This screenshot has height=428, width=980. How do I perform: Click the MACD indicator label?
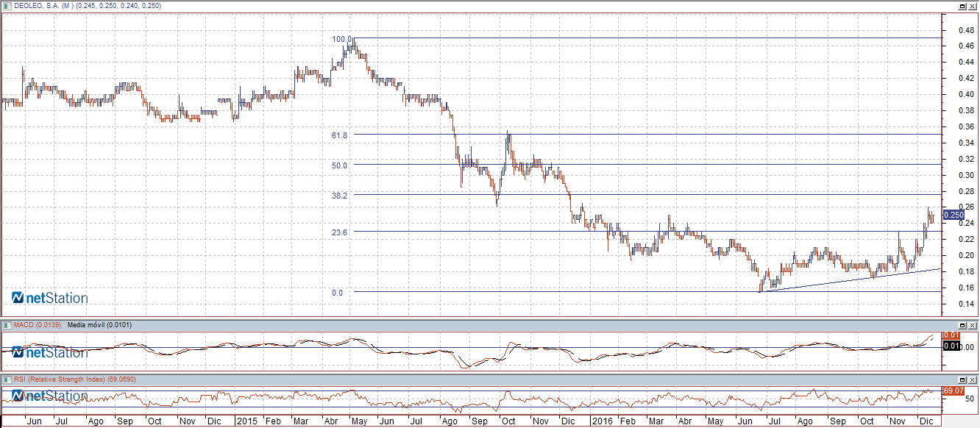tap(37, 324)
